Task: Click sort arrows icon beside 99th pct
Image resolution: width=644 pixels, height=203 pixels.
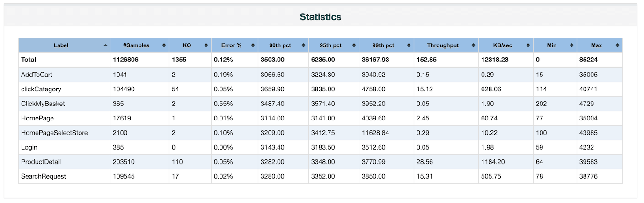Action: (409, 45)
